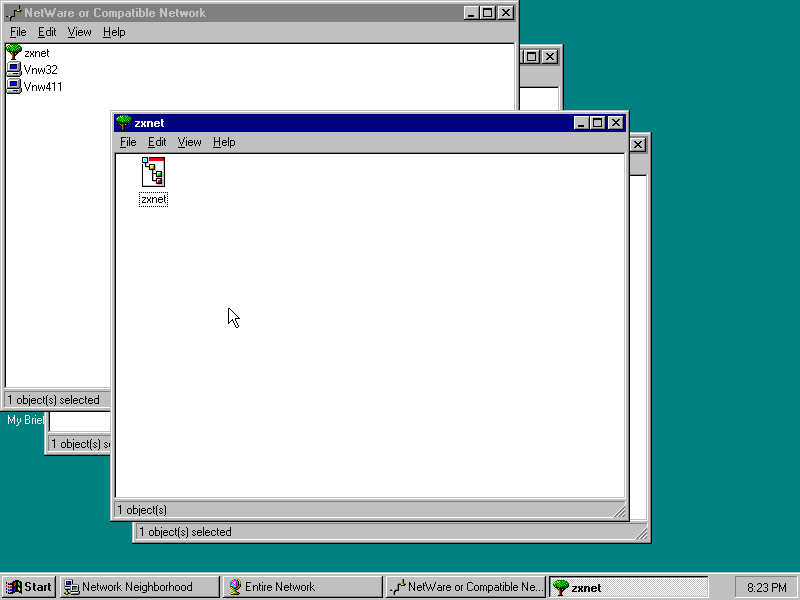Open File menu in NetWare or Compatible Network window
Viewport: 800px width, 600px height.
18,32
